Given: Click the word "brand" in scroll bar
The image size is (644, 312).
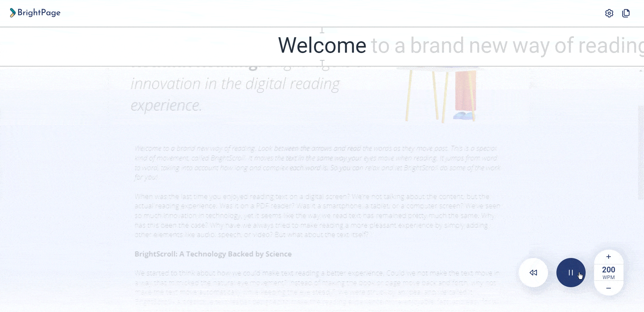Looking at the screenshot, I should coord(437,46).
